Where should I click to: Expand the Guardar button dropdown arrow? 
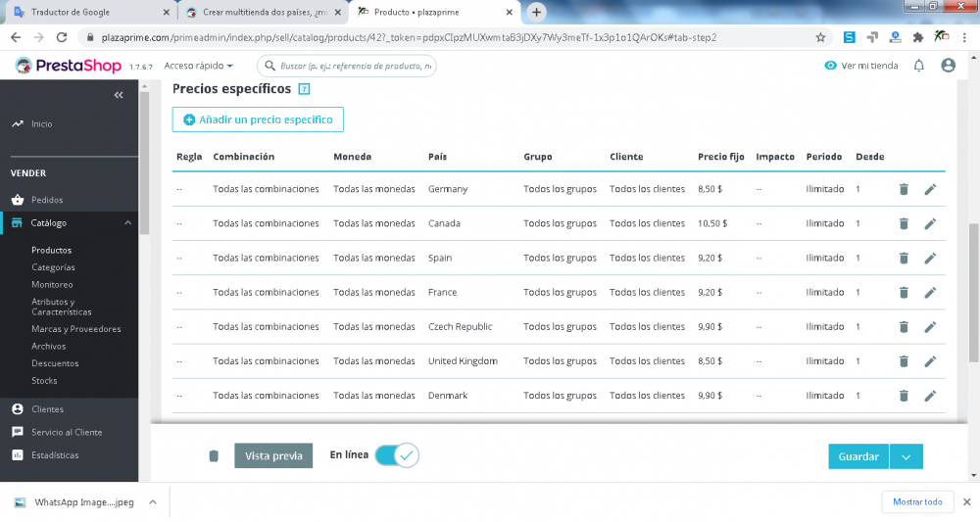coord(906,456)
